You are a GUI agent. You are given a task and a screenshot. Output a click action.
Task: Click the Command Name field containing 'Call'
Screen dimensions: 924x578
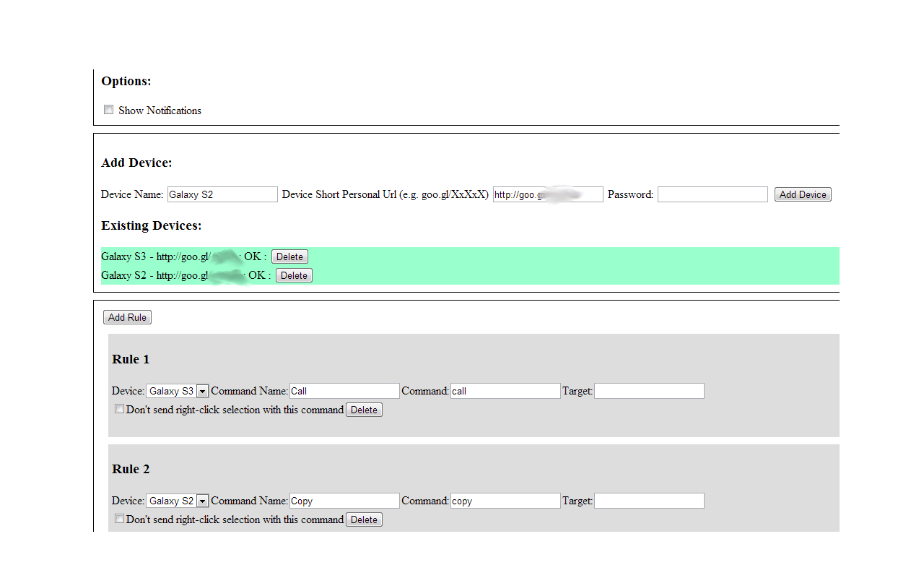(x=344, y=390)
